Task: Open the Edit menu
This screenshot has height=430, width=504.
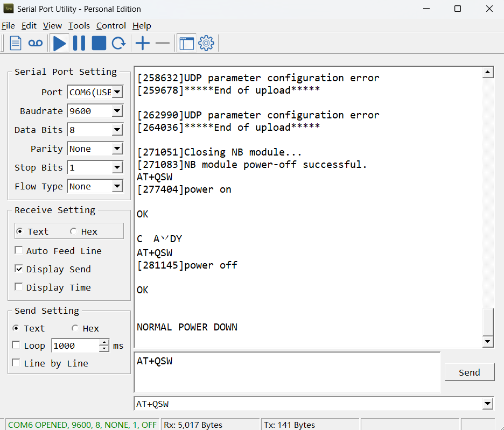Action: (x=29, y=26)
